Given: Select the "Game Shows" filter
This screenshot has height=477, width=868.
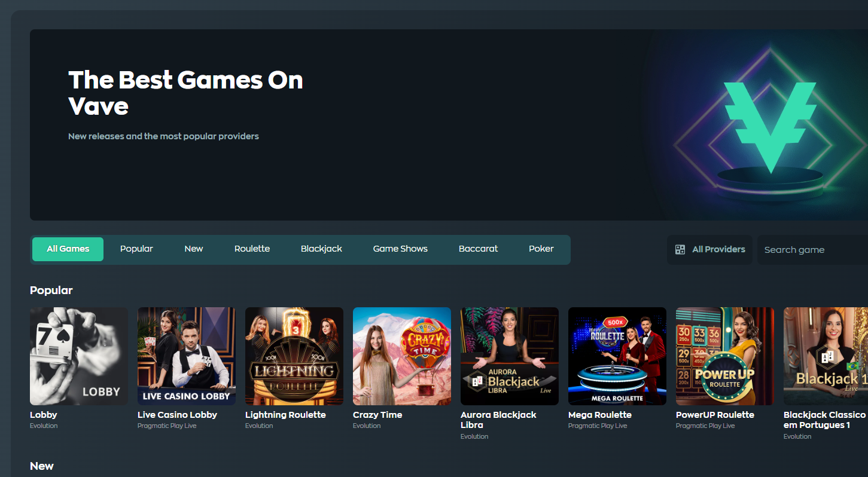Looking at the screenshot, I should pos(400,249).
